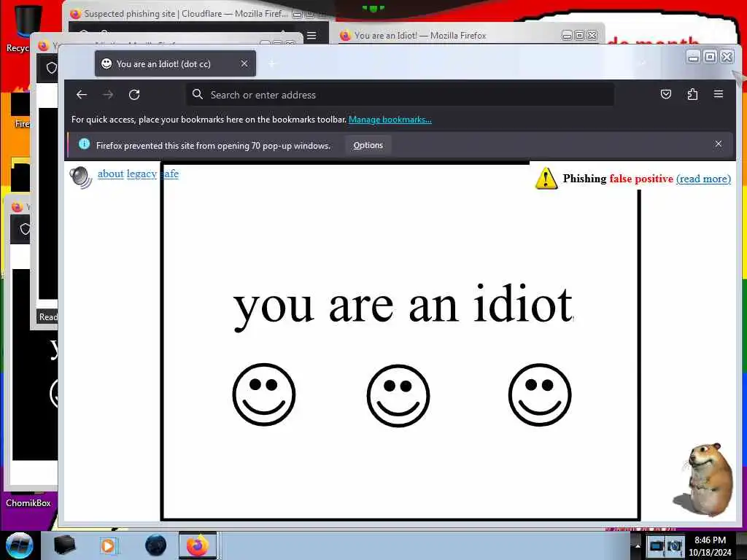Open the black box taskbar icon
The image size is (747, 560).
[x=64, y=545]
